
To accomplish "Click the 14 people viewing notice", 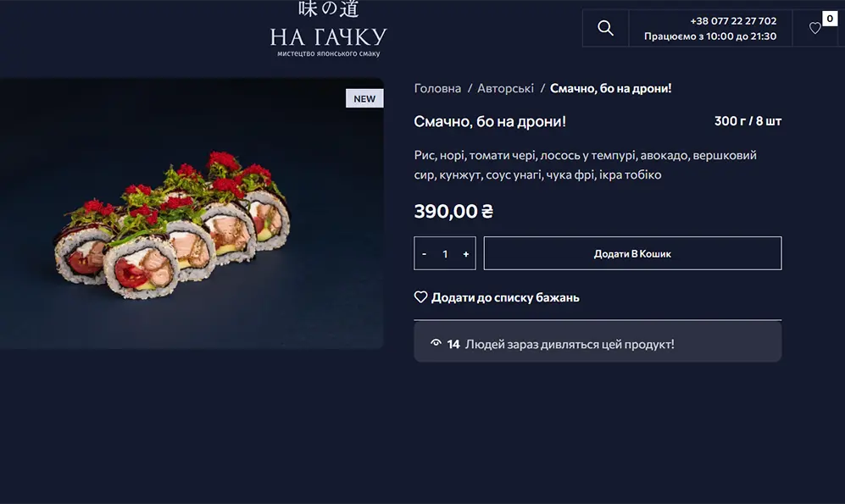I will pyautogui.click(x=598, y=344).
